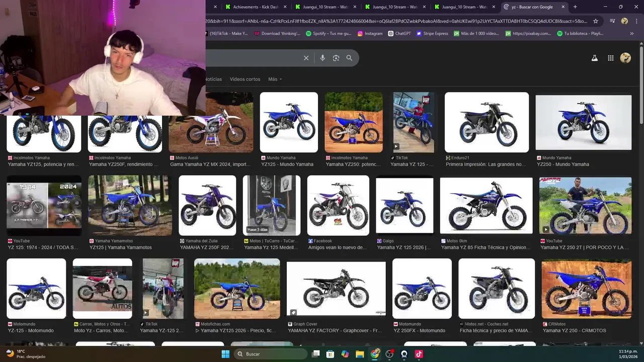The height and width of the screenshot is (362, 644).
Task: Open https://pixabay.com bookmark
Action: [528, 34]
